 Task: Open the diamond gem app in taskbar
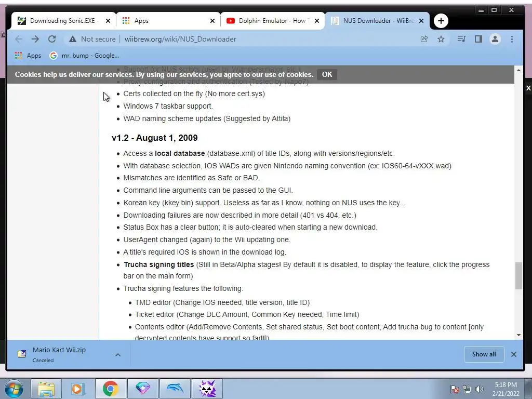pos(142,389)
